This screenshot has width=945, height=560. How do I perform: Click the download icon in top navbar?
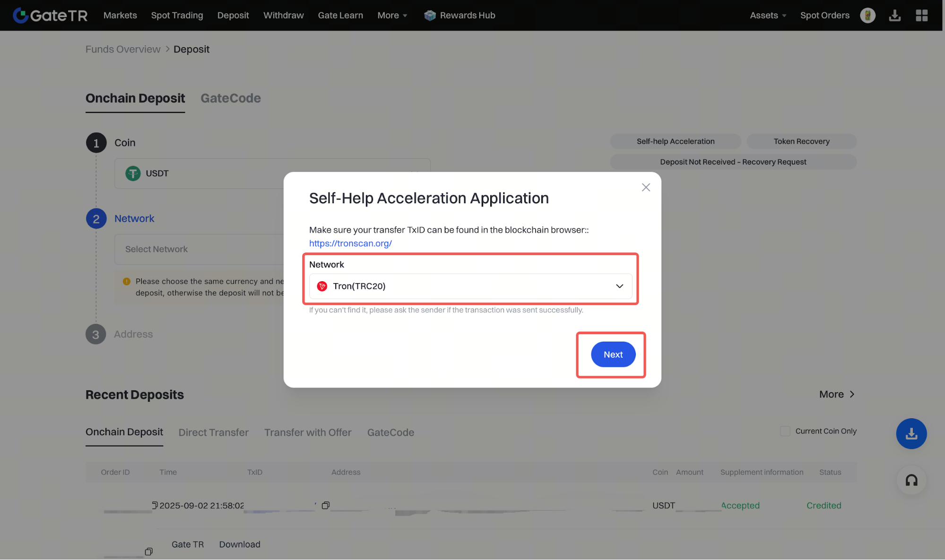coord(894,15)
